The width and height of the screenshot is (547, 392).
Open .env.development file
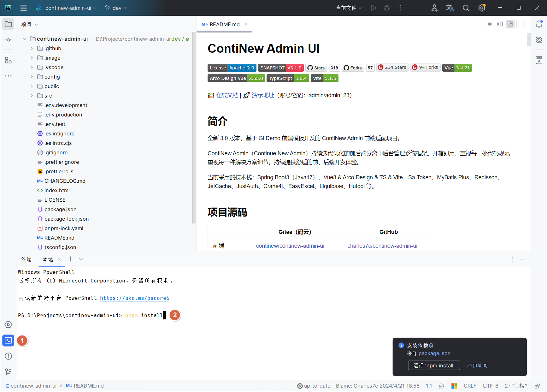point(66,105)
